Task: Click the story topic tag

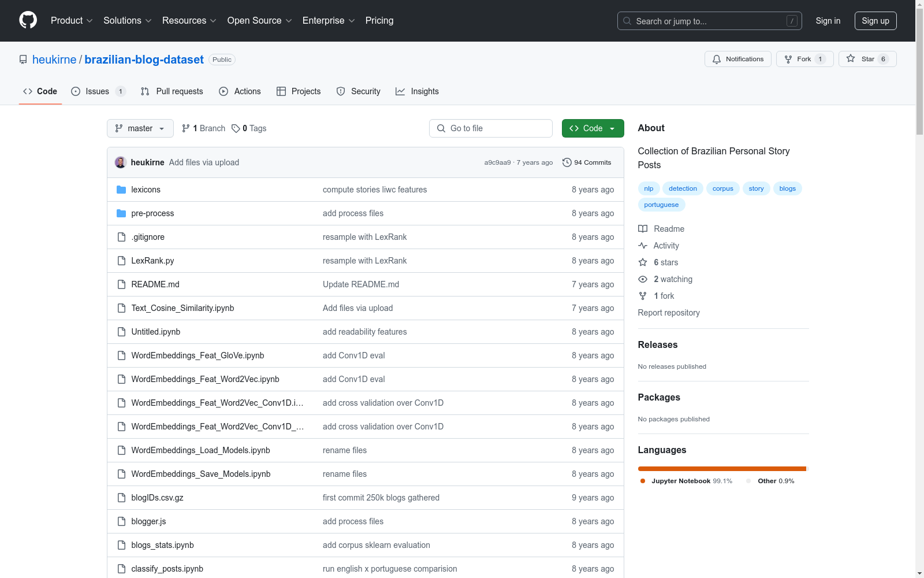Action: tap(756, 188)
